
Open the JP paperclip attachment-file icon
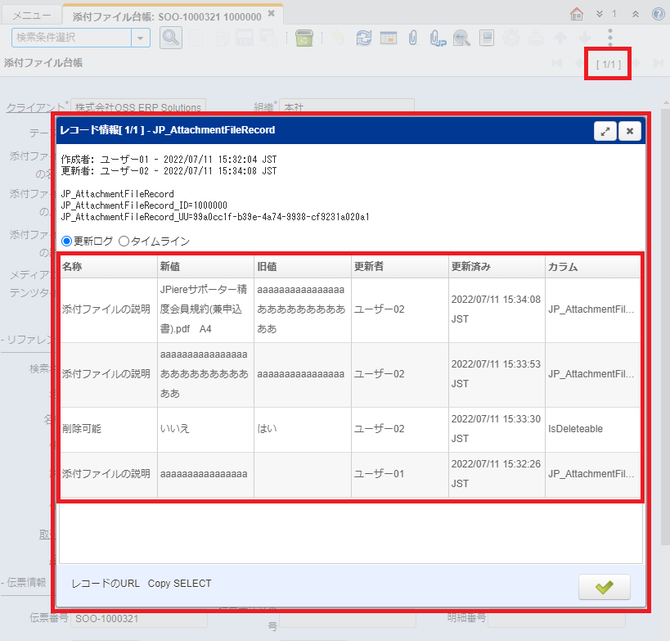point(438,38)
